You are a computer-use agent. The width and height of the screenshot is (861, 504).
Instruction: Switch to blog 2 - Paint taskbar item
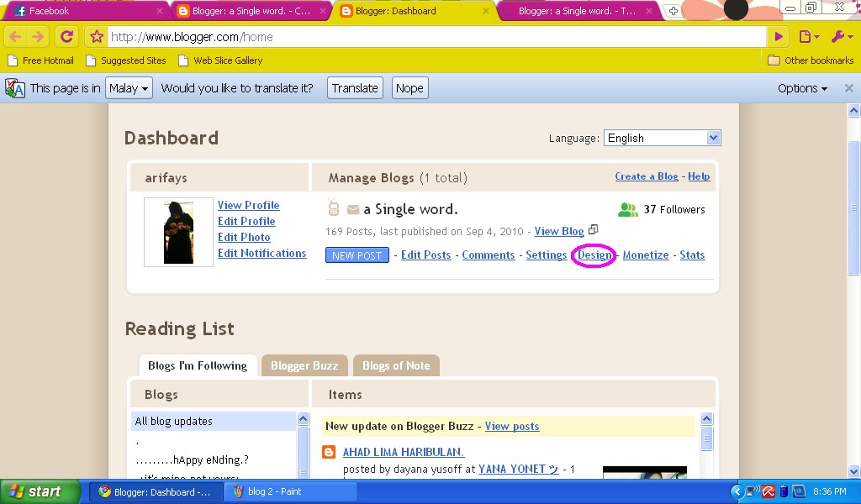click(x=290, y=491)
